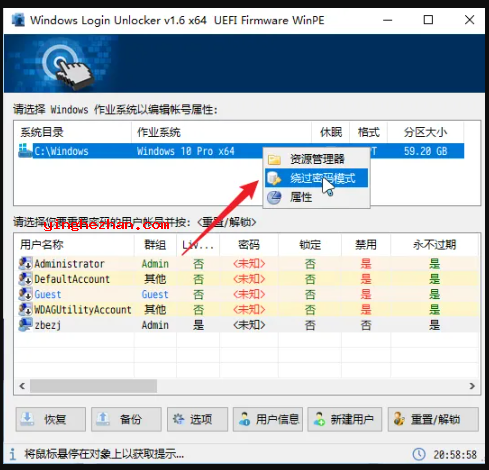Close the Windows Login Unlocker window
489x470 pixels.
pyautogui.click(x=469, y=20)
